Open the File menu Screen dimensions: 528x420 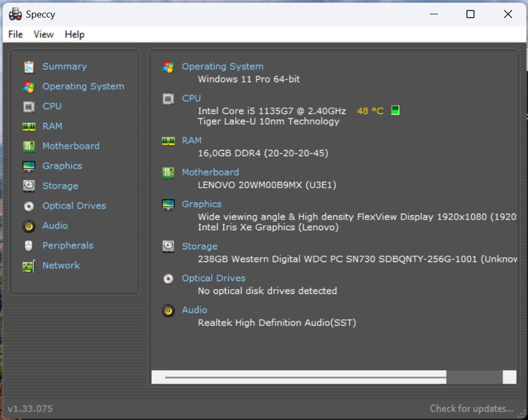(x=15, y=34)
